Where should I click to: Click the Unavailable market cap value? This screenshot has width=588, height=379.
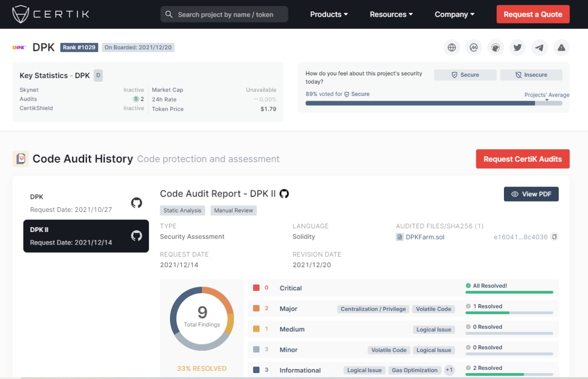(261, 90)
